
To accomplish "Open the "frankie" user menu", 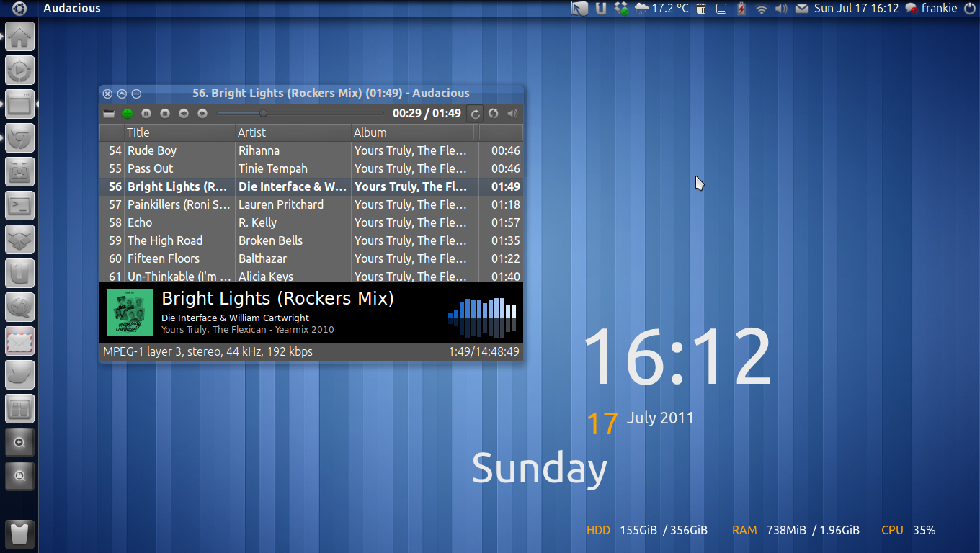I will (x=932, y=9).
